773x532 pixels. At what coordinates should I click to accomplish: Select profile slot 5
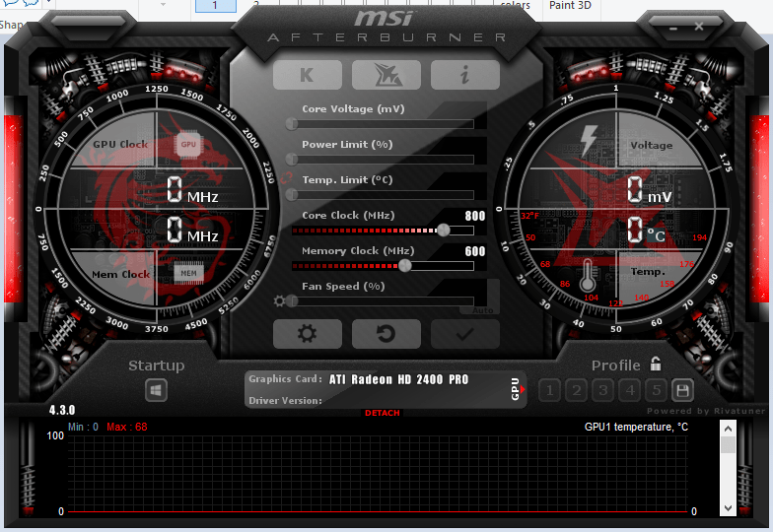coord(657,391)
